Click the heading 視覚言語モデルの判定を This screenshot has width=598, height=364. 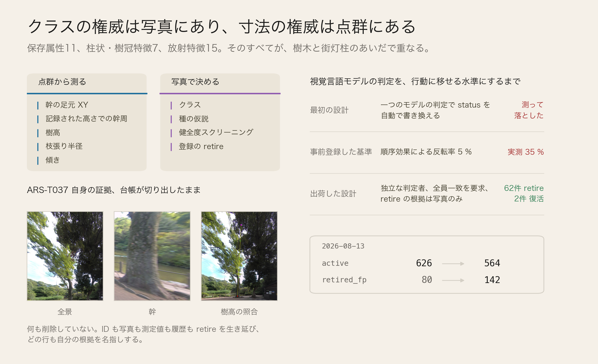coord(415,81)
